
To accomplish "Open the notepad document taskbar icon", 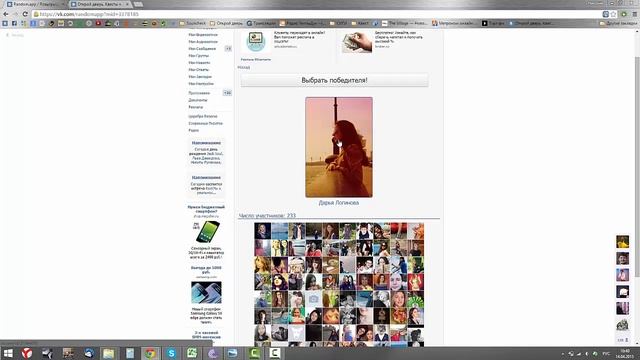I will click(x=130, y=353).
